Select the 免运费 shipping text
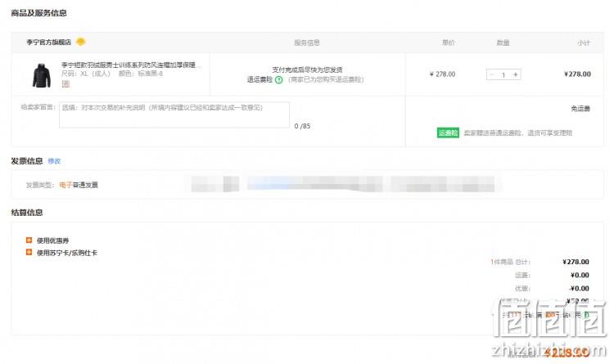 pyautogui.click(x=580, y=109)
